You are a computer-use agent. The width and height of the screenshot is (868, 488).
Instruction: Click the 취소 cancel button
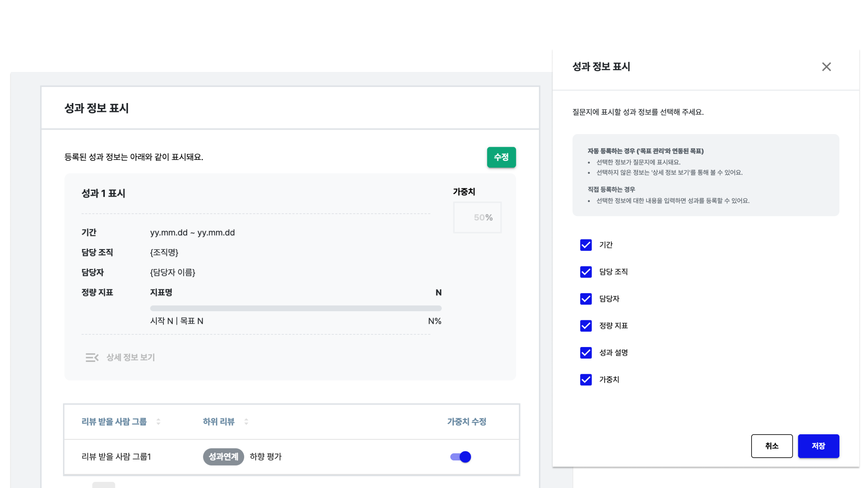click(x=772, y=446)
